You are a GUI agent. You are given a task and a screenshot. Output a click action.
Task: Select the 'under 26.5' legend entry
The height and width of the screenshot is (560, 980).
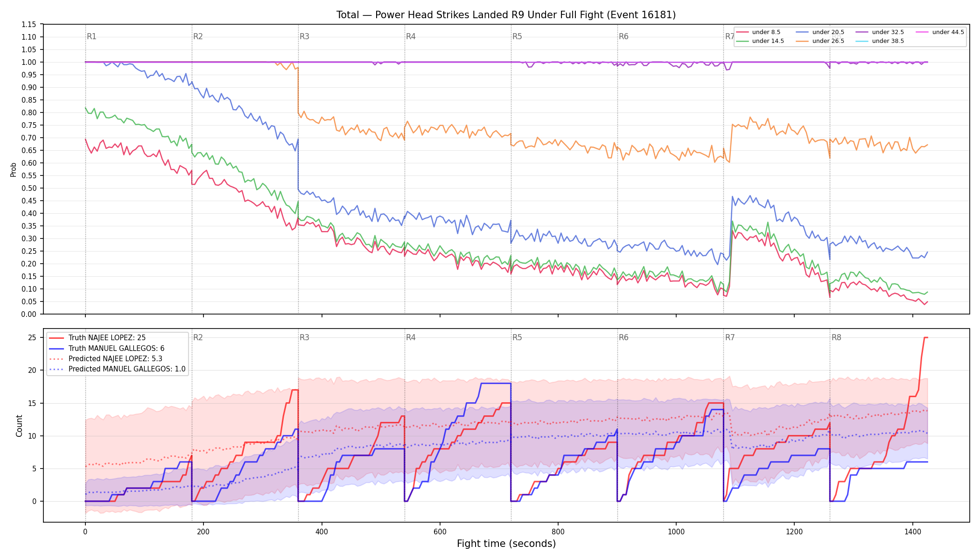coord(820,41)
